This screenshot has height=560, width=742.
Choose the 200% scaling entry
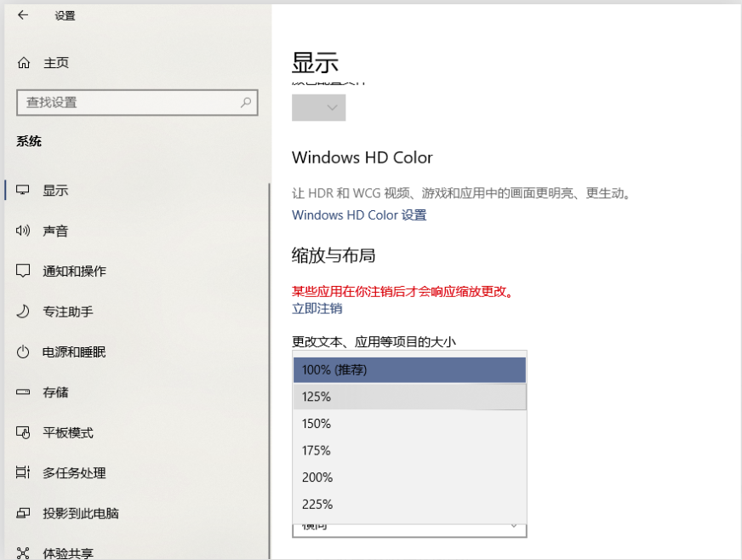tap(409, 477)
